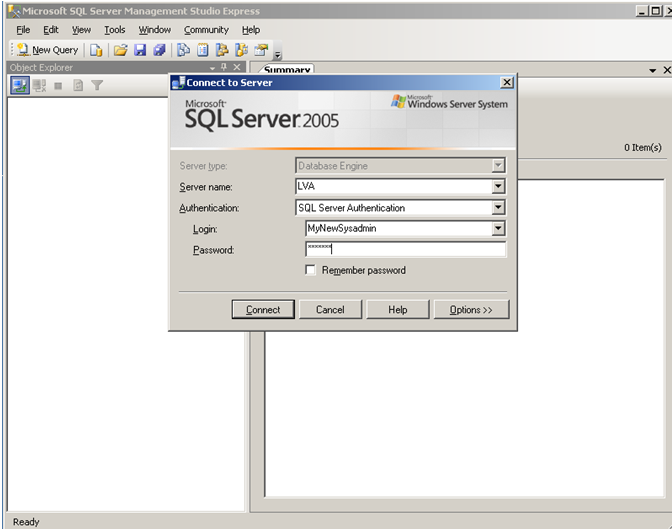Click the Object Explorer Connect icon
The height and width of the screenshot is (529, 672).
click(20, 86)
